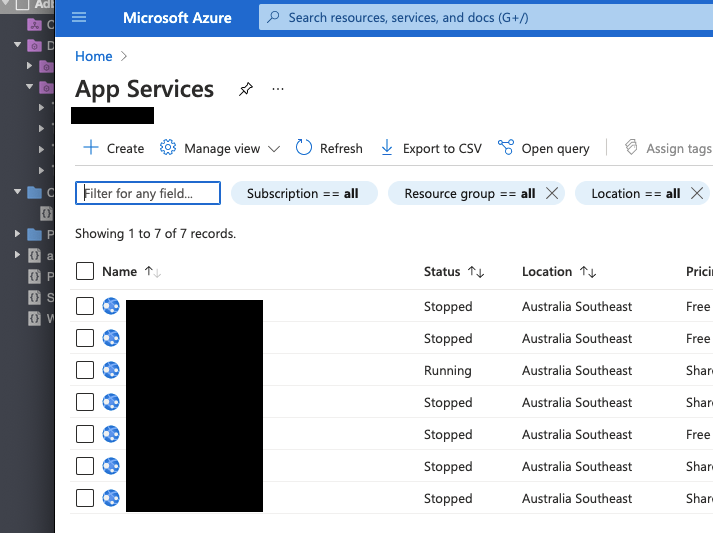Click the Microsoft Azure logo text

coord(177,18)
